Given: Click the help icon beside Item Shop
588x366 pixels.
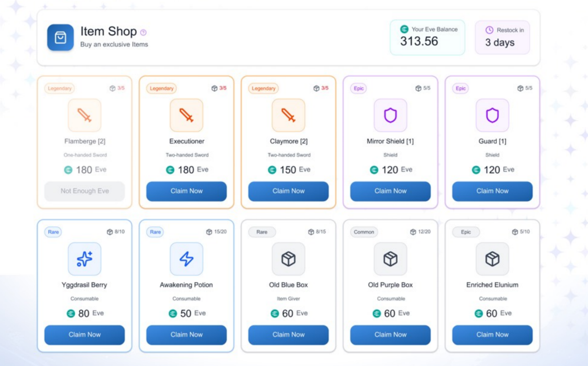Looking at the screenshot, I should click(x=143, y=33).
